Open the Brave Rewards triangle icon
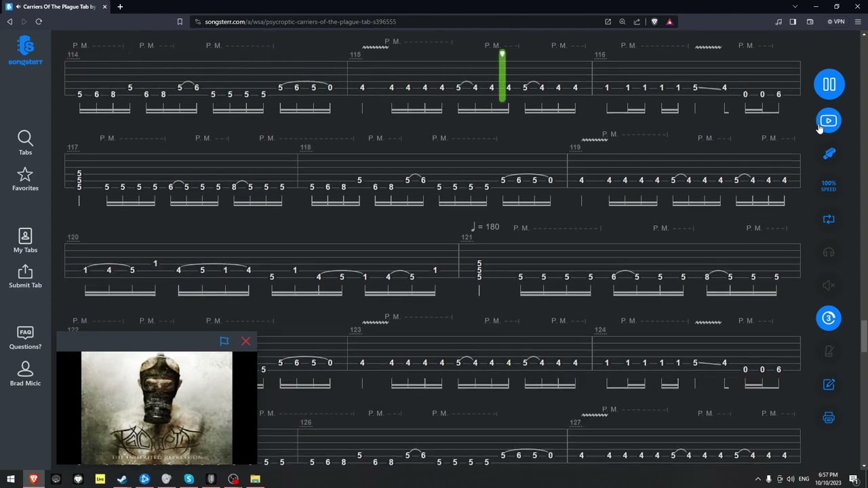Viewport: 868px width, 488px height. pyautogui.click(x=669, y=22)
